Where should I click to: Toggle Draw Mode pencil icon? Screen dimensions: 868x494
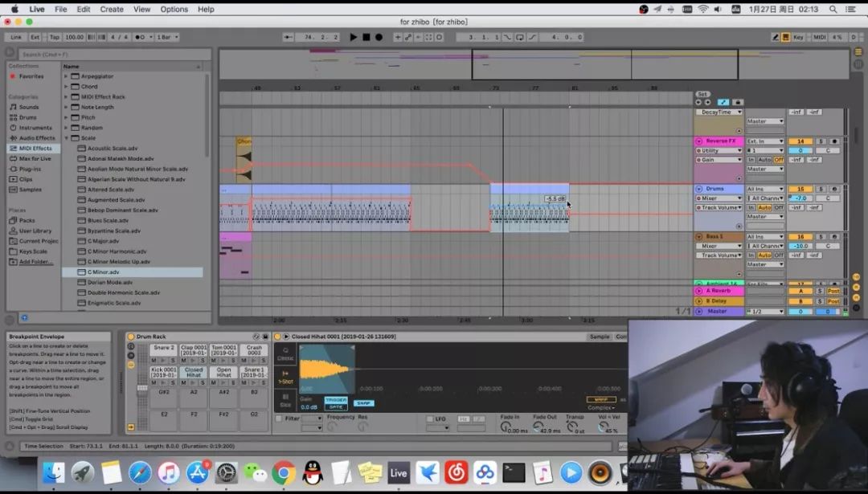tap(776, 37)
